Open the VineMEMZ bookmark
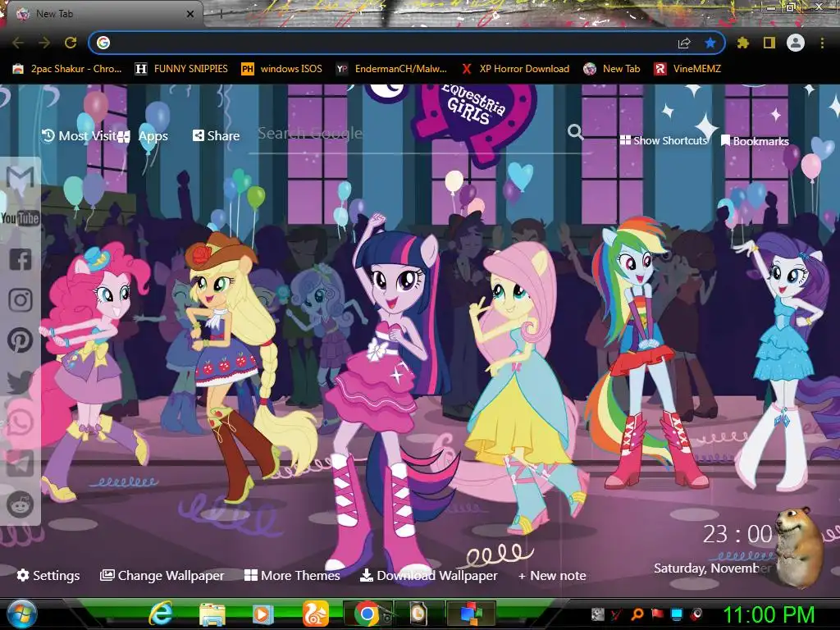This screenshot has height=630, width=840. coord(688,69)
